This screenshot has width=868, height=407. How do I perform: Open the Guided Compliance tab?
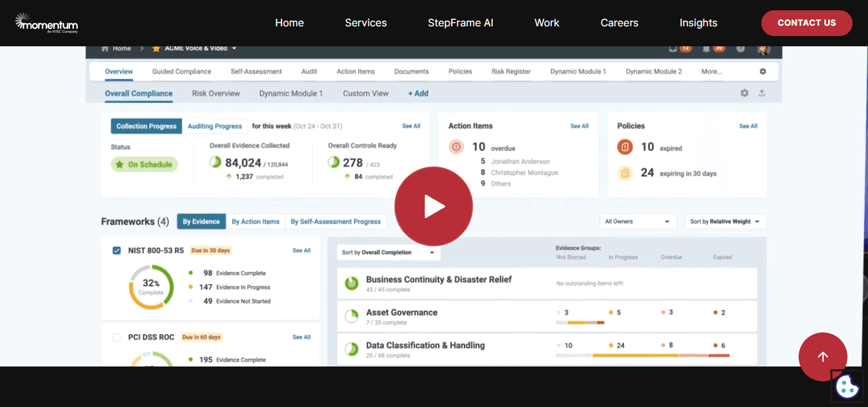click(182, 71)
